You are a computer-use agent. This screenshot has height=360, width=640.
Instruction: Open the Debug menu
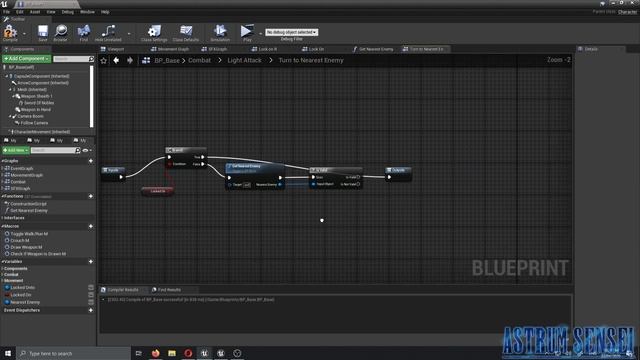(68, 12)
